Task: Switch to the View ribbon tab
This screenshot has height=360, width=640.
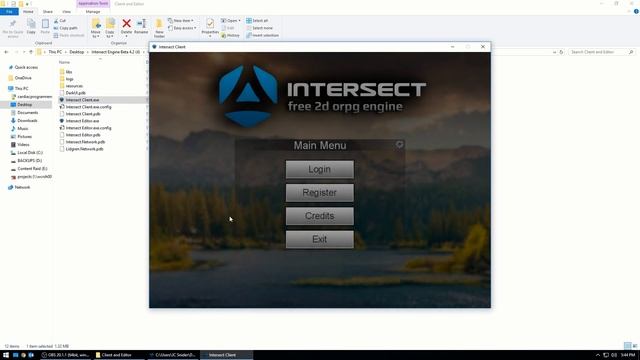Action: 67,11
